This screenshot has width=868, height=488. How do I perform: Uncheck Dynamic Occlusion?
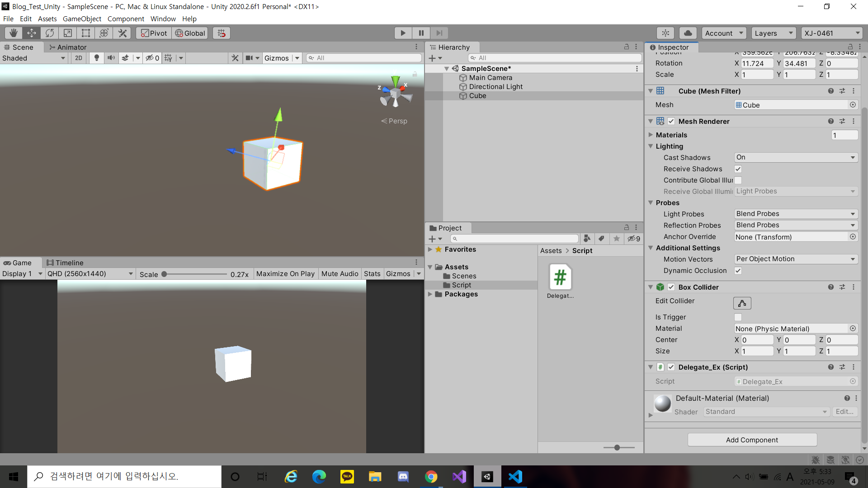pos(738,270)
